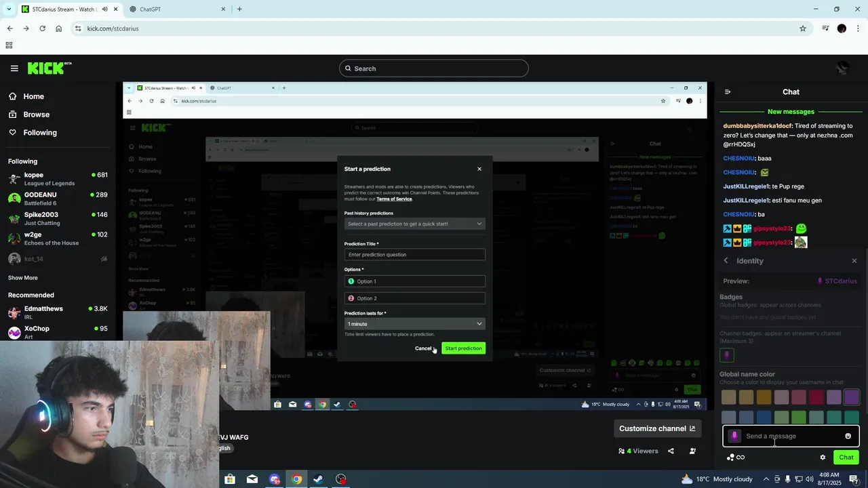Click the channel points icon below the message box
868x488 pixels.
736,457
